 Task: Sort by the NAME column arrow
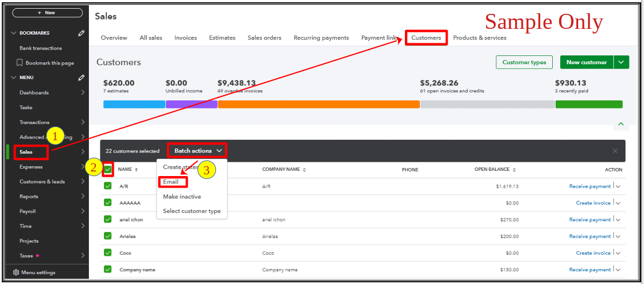[x=136, y=170]
